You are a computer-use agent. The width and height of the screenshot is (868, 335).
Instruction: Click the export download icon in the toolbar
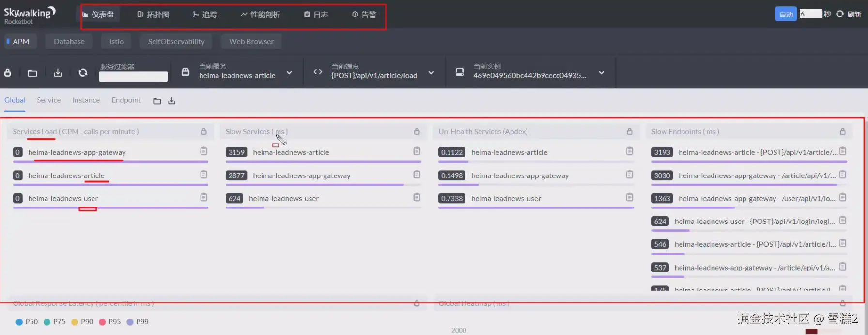(x=58, y=73)
